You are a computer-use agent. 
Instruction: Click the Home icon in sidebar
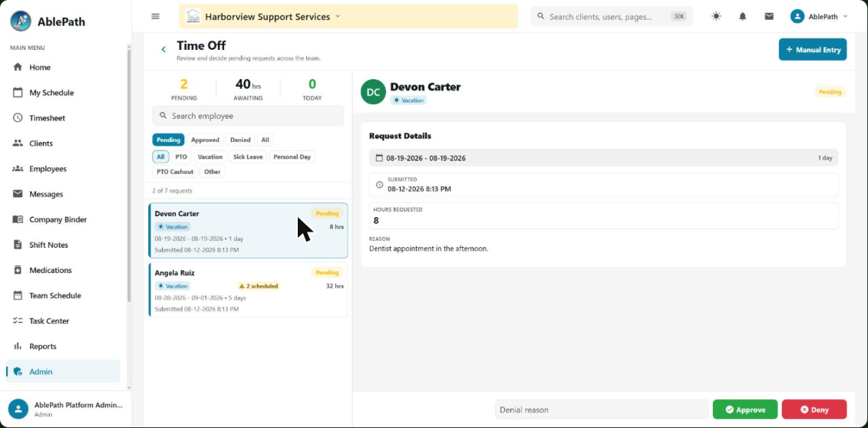tap(18, 67)
